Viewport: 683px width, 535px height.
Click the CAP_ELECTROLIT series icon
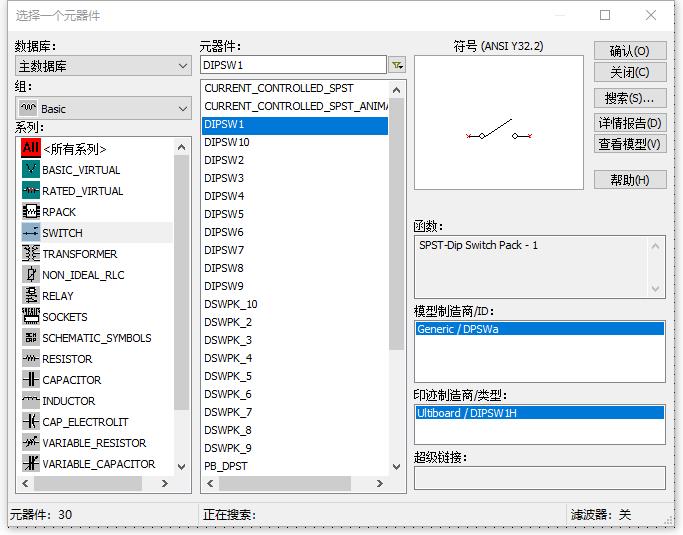30,421
